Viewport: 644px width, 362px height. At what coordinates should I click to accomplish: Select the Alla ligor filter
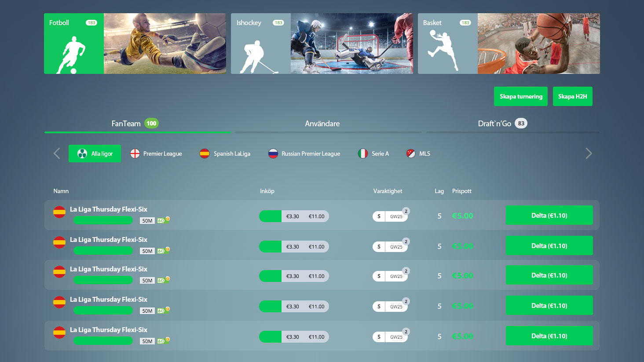95,154
